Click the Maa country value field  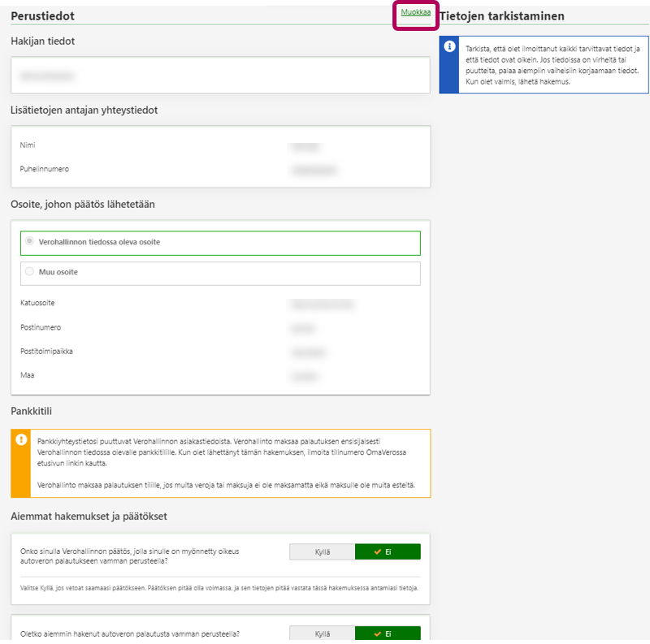click(x=302, y=377)
